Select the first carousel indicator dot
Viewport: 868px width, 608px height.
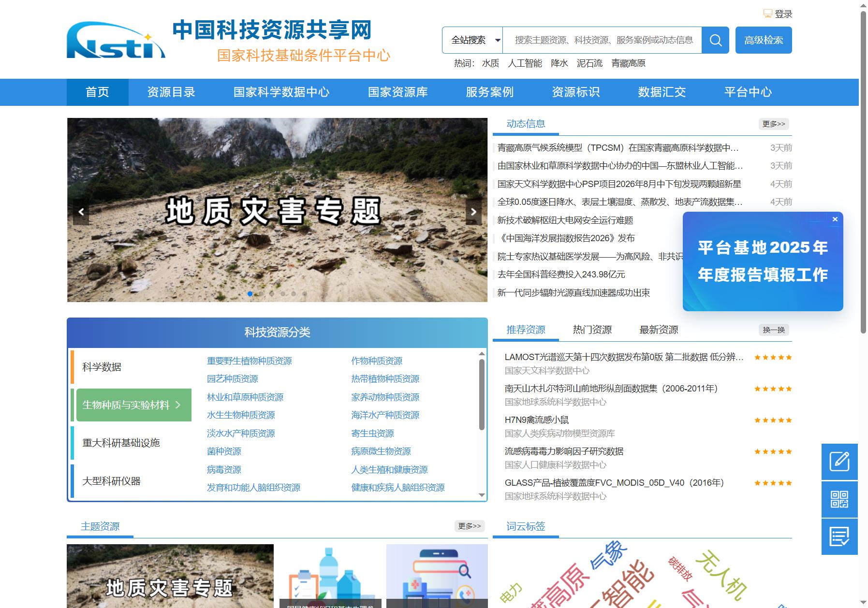pos(250,294)
